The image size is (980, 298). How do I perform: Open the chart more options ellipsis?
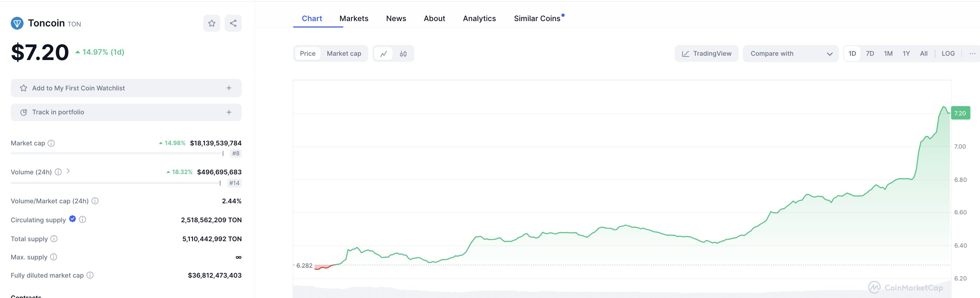972,54
